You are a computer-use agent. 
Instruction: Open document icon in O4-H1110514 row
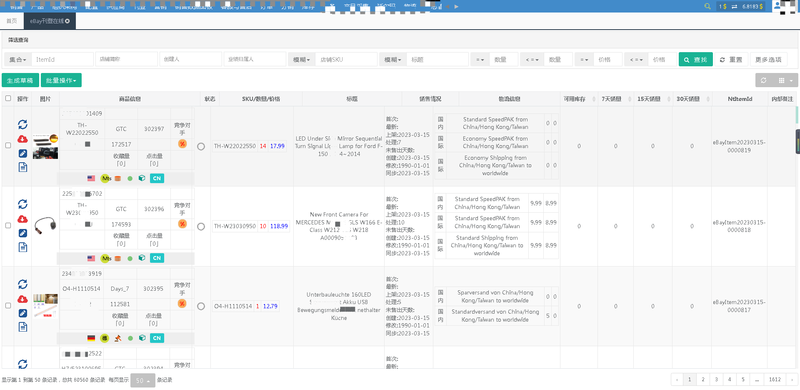(x=22, y=327)
